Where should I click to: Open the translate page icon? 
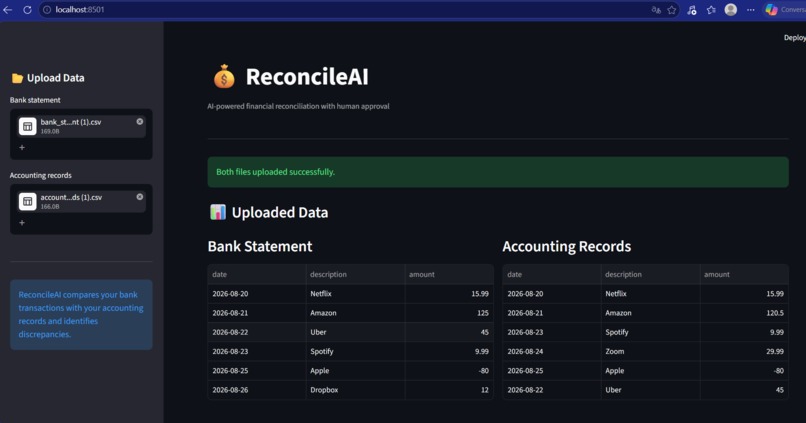pos(656,10)
